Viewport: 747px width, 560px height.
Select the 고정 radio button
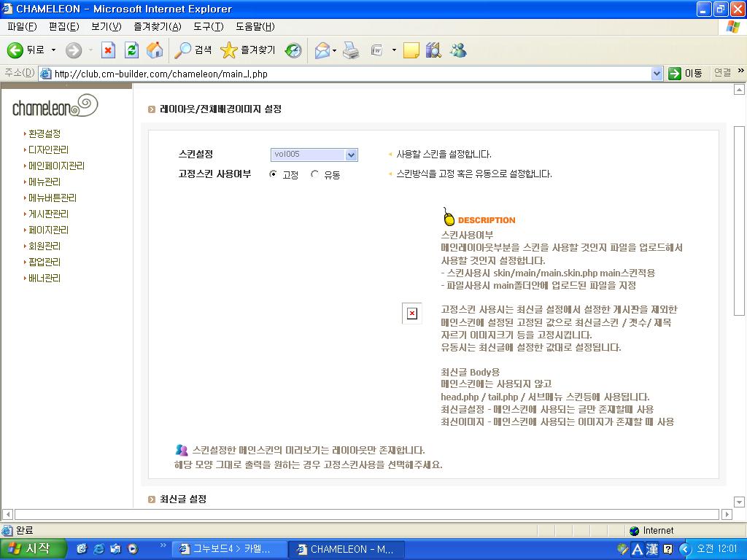coord(274,174)
